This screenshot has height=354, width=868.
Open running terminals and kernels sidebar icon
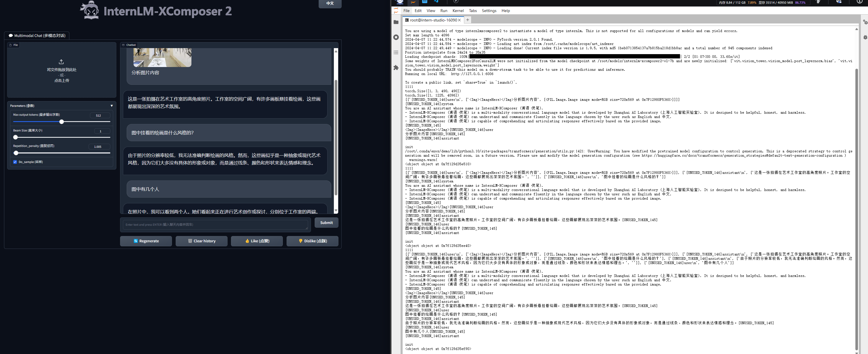point(396,38)
